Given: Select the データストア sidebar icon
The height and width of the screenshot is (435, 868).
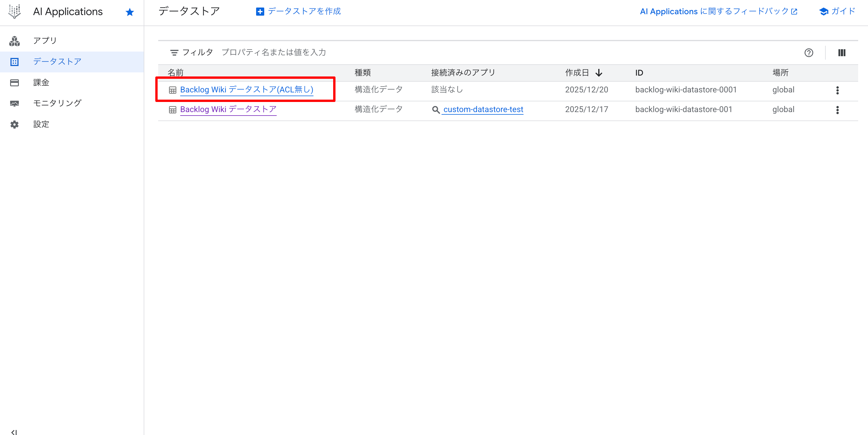Looking at the screenshot, I should click(x=14, y=62).
